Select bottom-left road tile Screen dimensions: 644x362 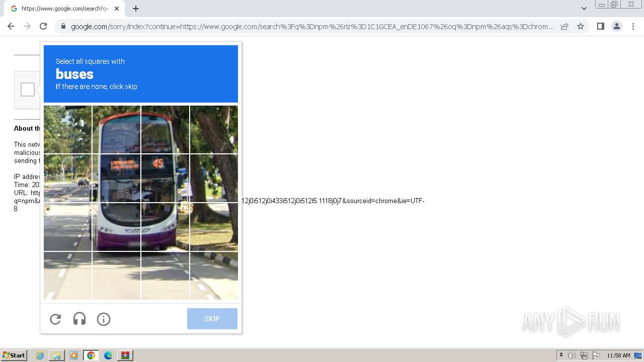[67, 276]
